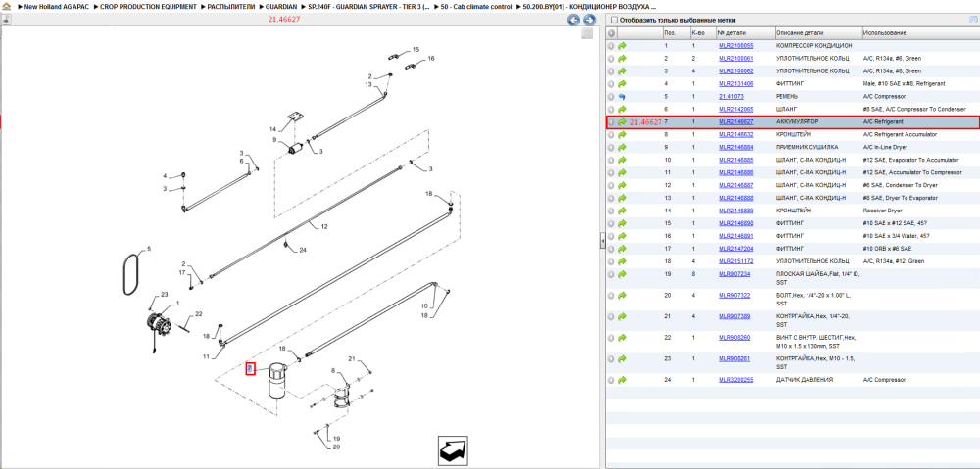Click blue back-arrow icon in РЕМЕНЬ row
The width and height of the screenshot is (980, 469).
pyautogui.click(x=622, y=97)
